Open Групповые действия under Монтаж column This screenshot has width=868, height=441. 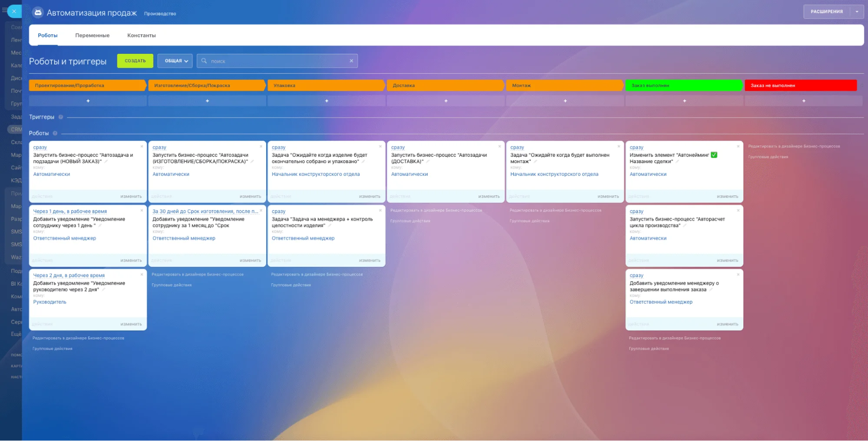click(x=529, y=221)
